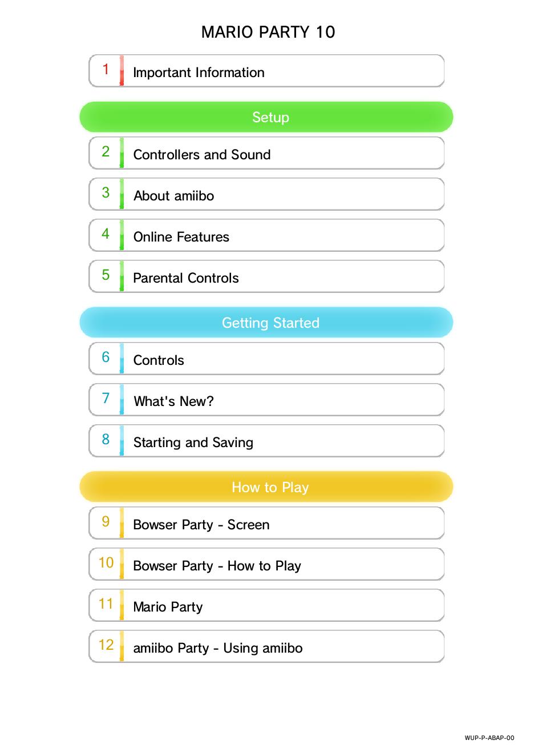The width and height of the screenshot is (534, 756).
Task: Open Bowser Party - Screen entry
Action: point(266,524)
